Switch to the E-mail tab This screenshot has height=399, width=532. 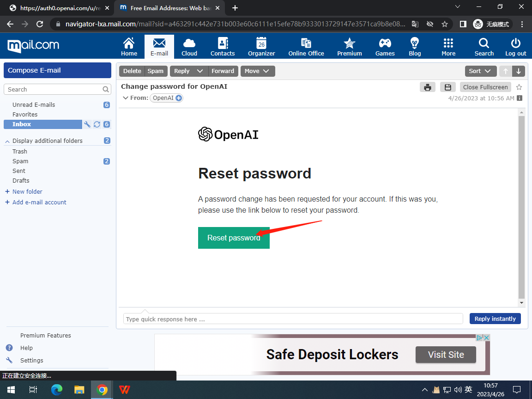click(x=159, y=46)
